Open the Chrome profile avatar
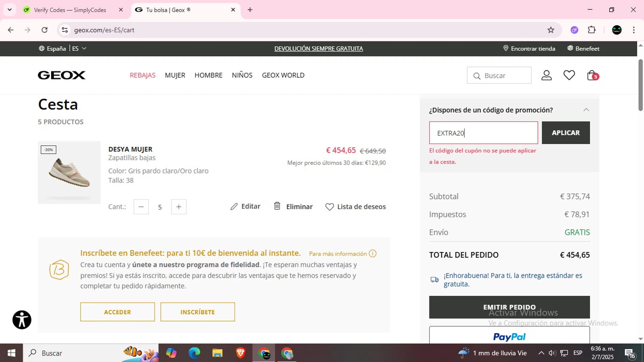Viewport: 644px width, 362px height. [x=617, y=30]
